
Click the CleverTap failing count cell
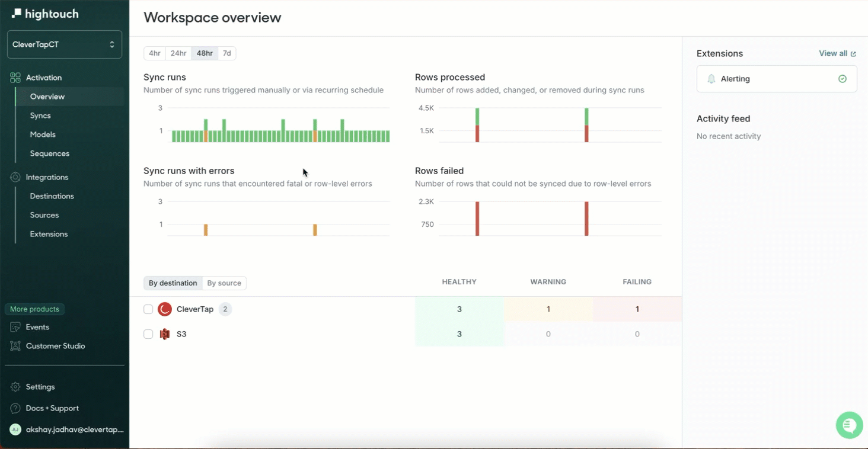(637, 309)
